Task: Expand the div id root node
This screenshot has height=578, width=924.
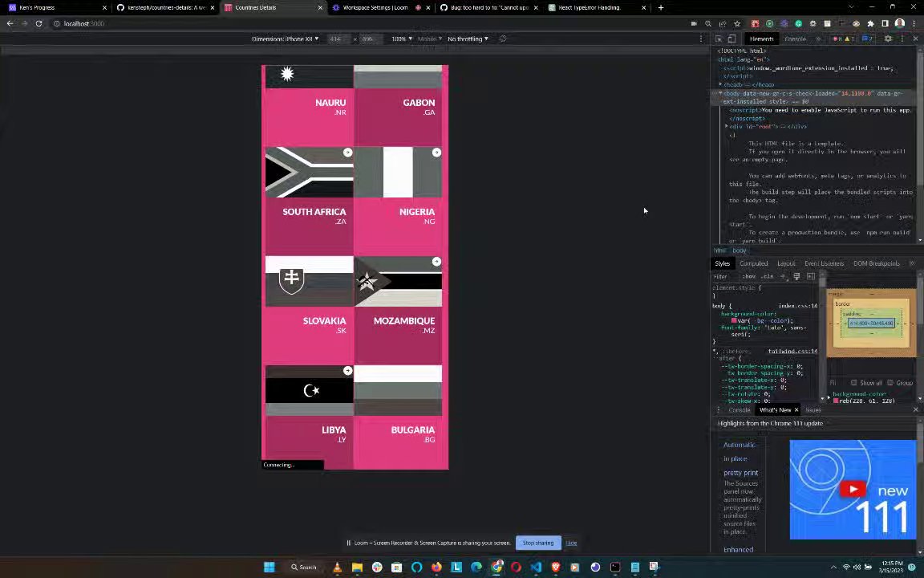Action: [727, 126]
